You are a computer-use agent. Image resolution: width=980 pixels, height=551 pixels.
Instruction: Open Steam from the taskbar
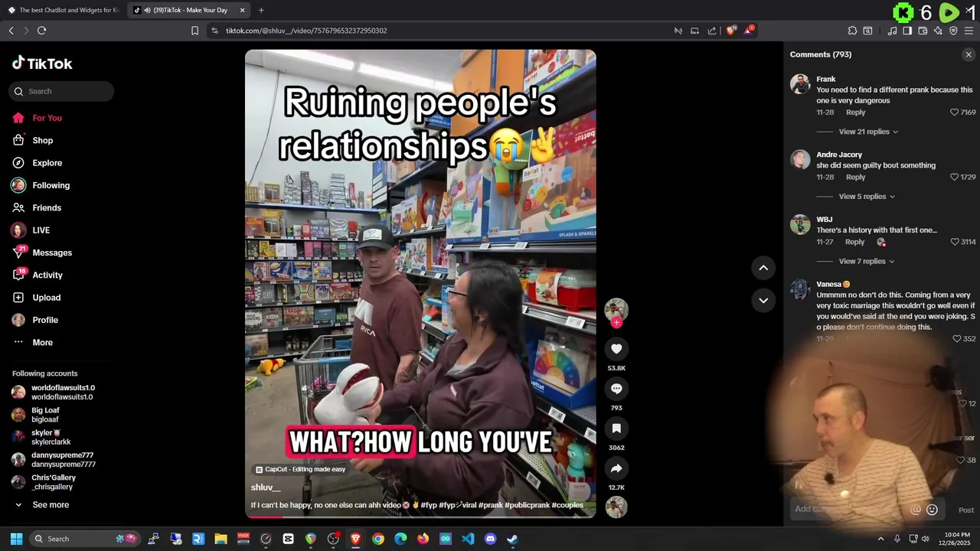click(x=512, y=539)
